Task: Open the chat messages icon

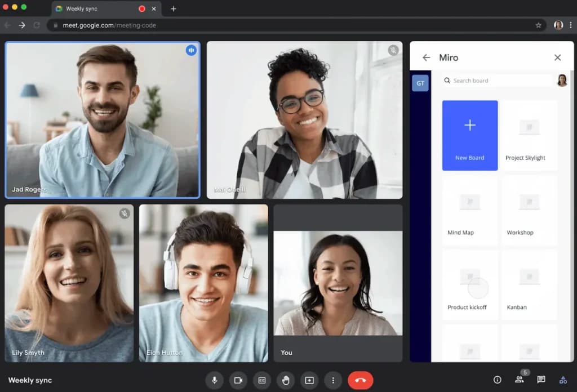Action: pyautogui.click(x=541, y=380)
